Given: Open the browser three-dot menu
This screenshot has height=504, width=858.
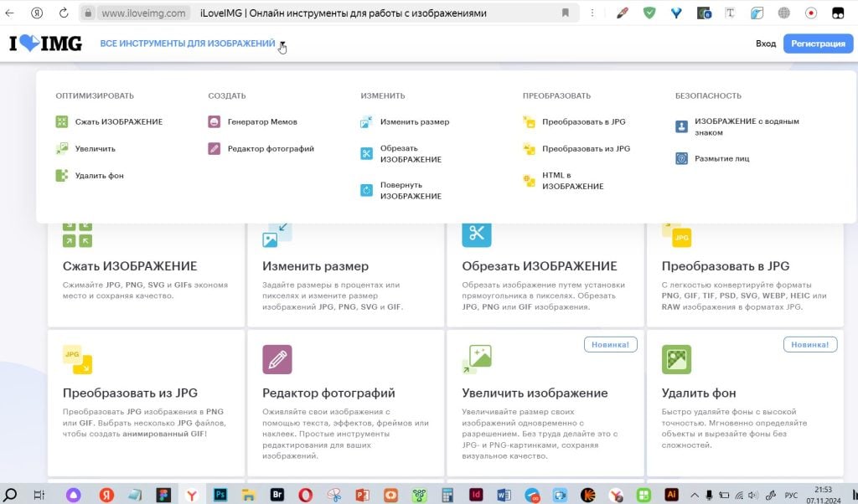Looking at the screenshot, I should [592, 13].
